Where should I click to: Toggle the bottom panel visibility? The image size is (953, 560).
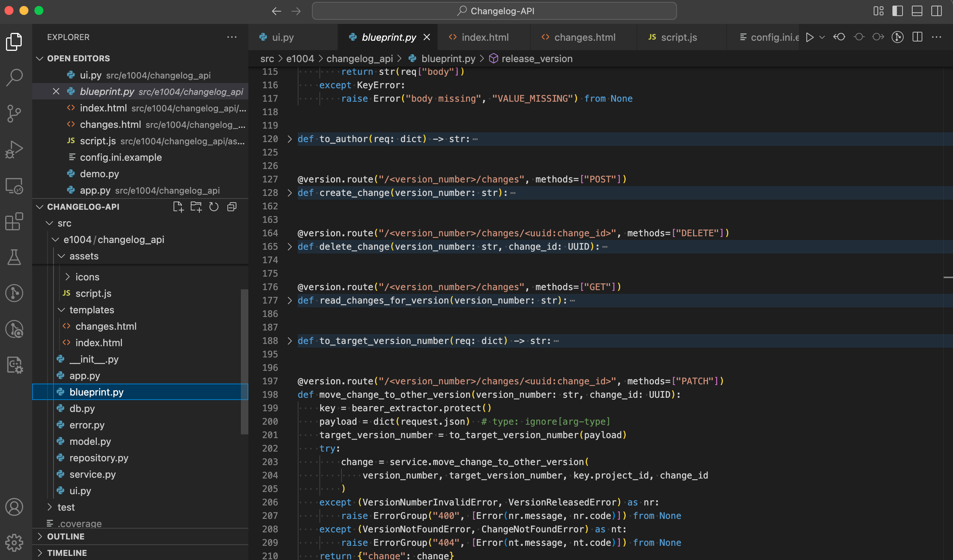[917, 11]
